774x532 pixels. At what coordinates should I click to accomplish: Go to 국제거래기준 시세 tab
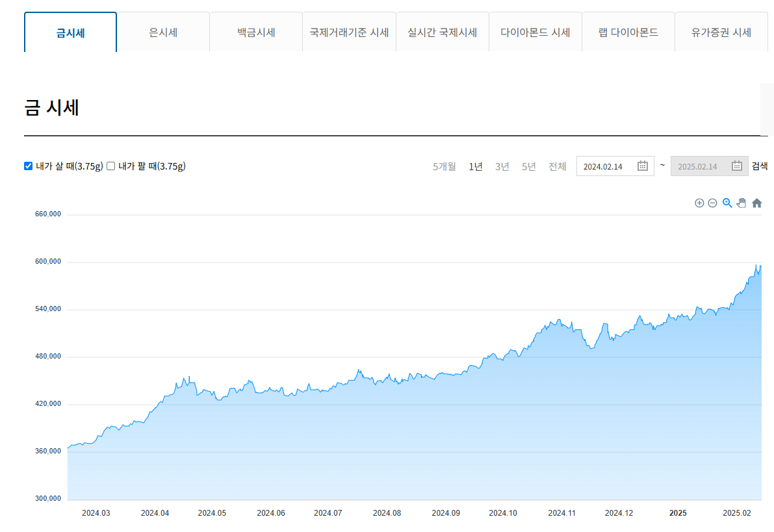349,32
